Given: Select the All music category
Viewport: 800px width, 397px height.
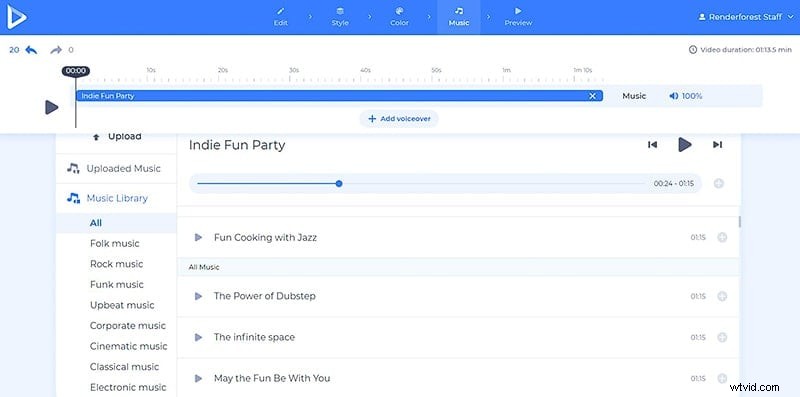Looking at the screenshot, I should 116,223.
